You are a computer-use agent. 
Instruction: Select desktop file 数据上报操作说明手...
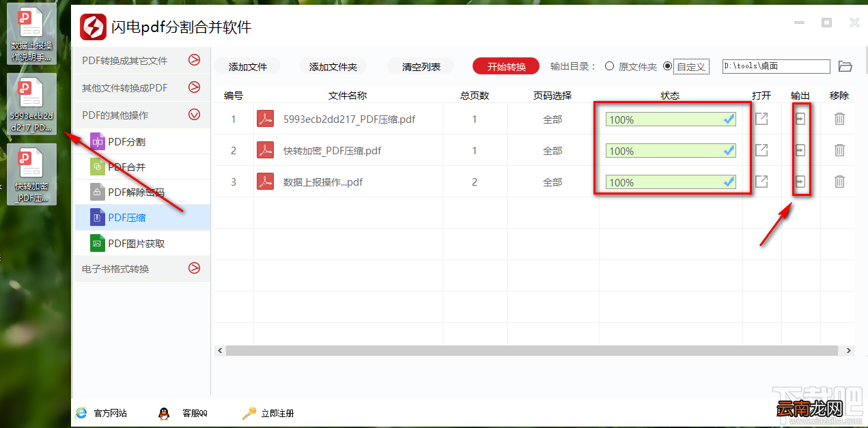[31, 33]
